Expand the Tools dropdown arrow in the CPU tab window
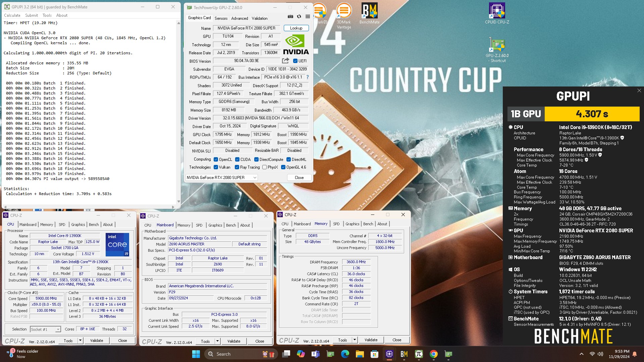Image resolution: width=644 pixels, height=362 pixels. coord(80,341)
